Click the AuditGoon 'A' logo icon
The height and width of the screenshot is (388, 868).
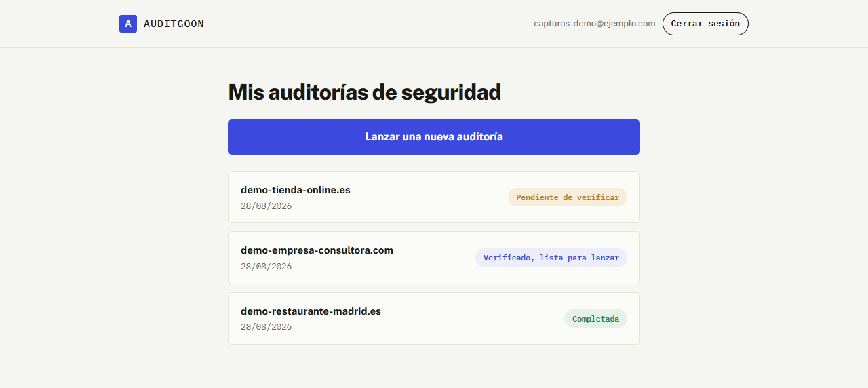tap(128, 24)
